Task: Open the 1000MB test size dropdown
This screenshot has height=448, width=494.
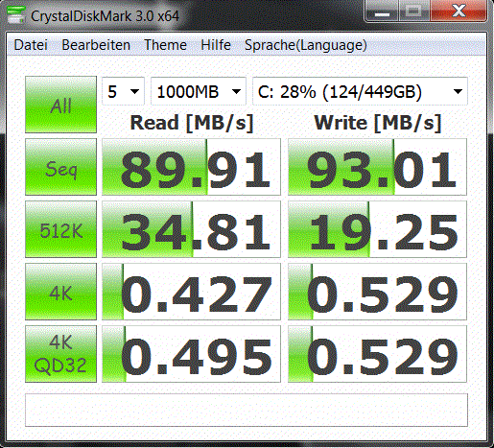Action: coord(199,91)
